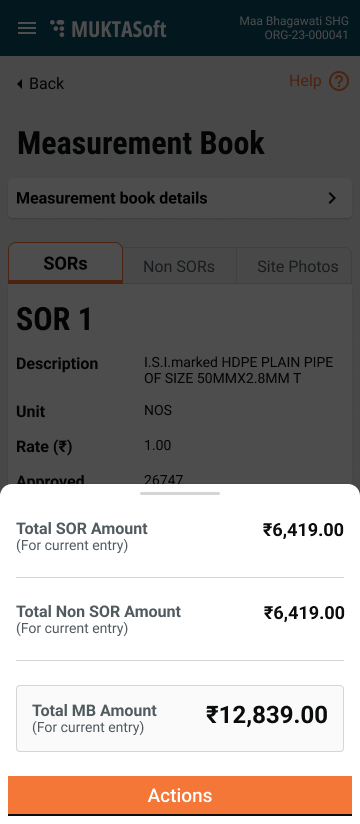This screenshot has width=360, height=824.
Task: Click the Help link
Action: 305,81
